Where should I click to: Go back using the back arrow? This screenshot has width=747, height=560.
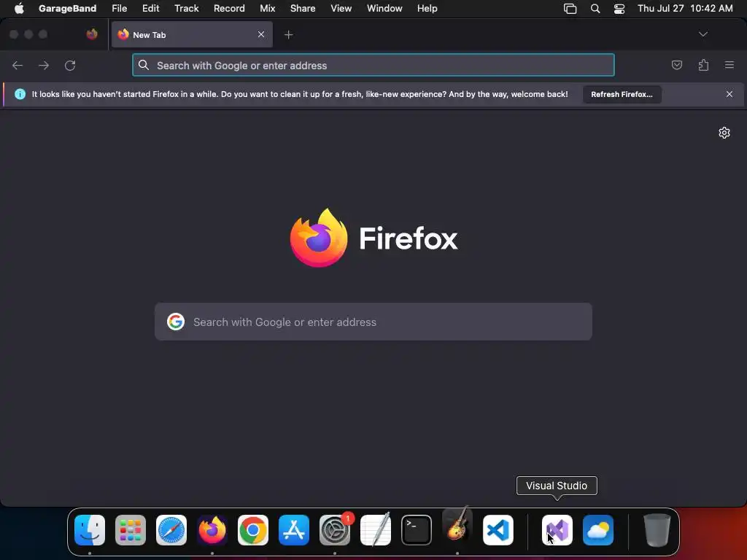[18, 65]
